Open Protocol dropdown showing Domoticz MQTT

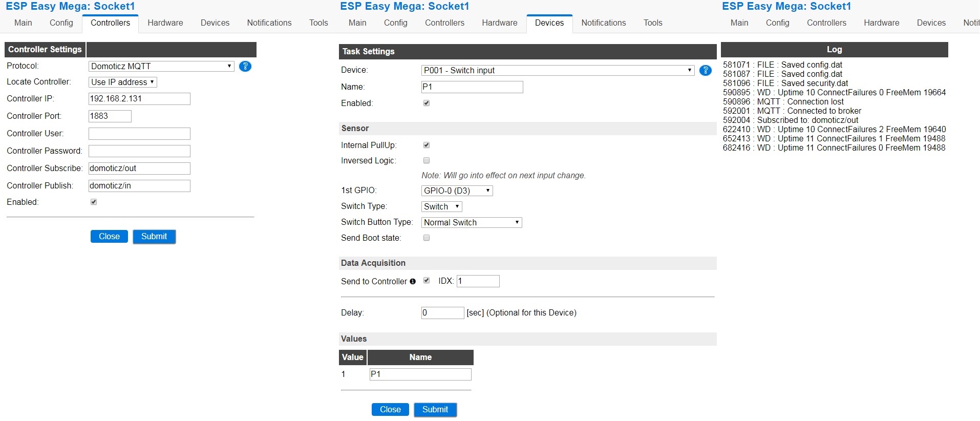click(x=161, y=66)
